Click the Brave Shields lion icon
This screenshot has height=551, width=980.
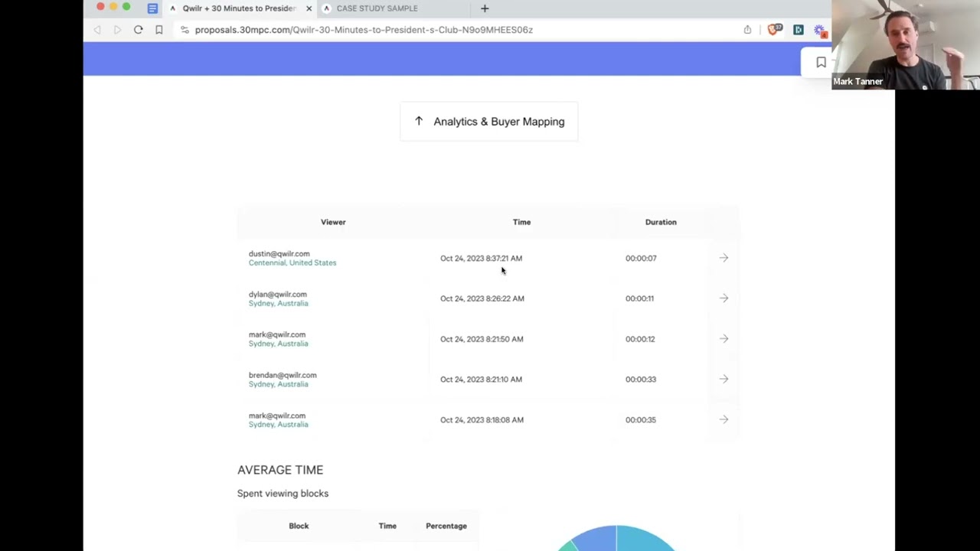[775, 30]
